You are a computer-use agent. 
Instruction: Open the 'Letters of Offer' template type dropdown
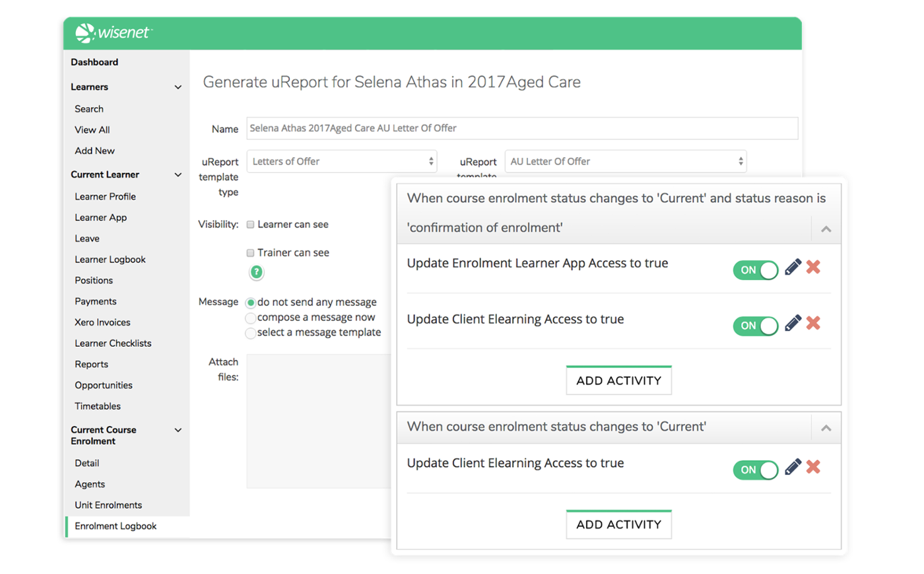point(341,162)
